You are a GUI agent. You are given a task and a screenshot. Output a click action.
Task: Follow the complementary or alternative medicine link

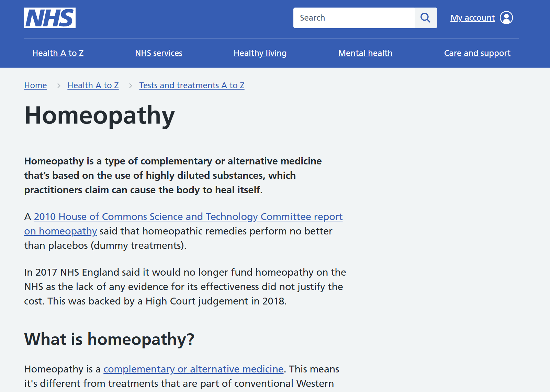point(193,369)
